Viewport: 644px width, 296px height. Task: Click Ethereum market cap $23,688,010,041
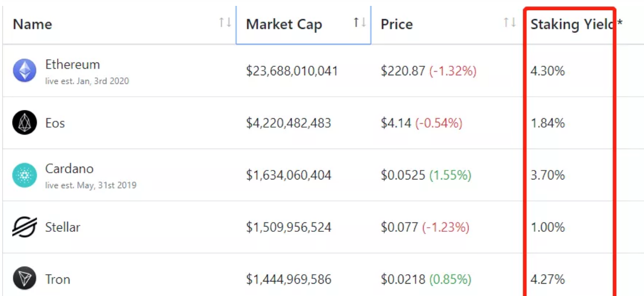point(292,71)
